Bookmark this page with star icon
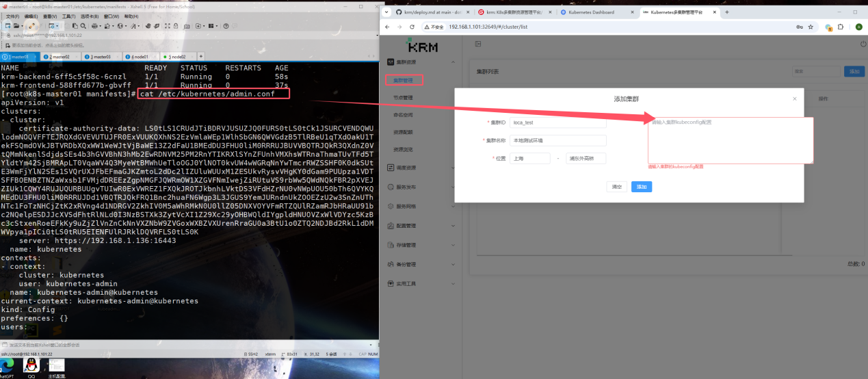 811,27
